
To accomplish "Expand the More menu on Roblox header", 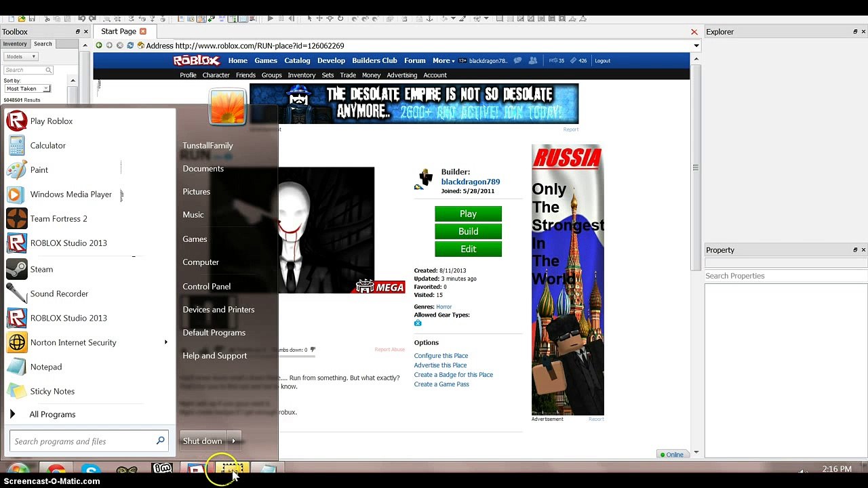I will coord(443,60).
